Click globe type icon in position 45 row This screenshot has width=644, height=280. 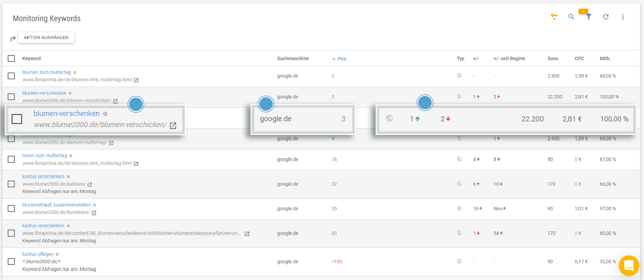coord(460,233)
